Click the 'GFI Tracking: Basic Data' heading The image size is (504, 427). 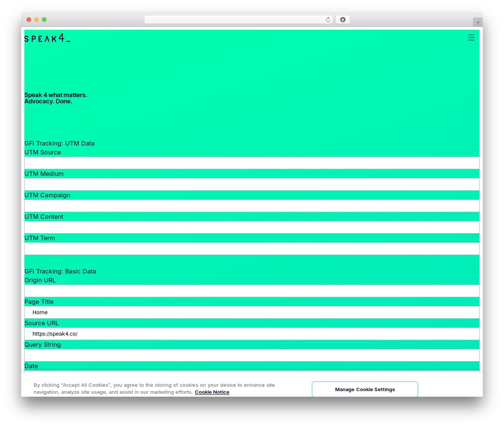pos(60,271)
